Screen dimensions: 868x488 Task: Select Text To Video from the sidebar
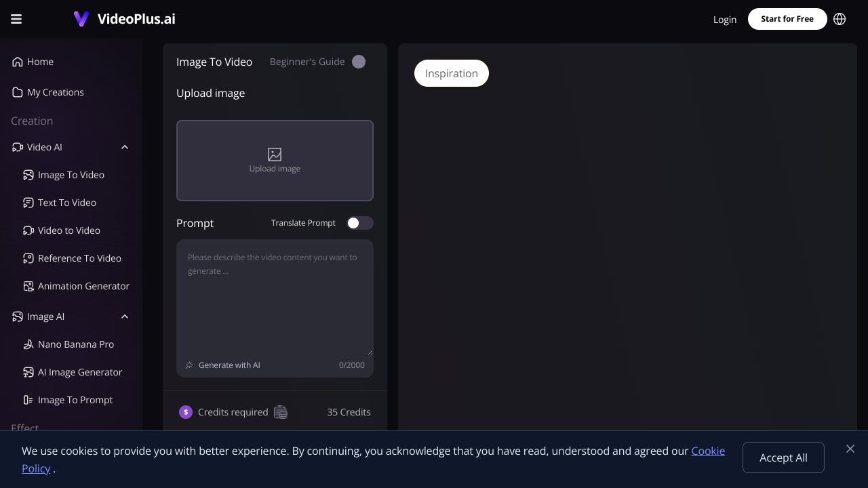pos(67,203)
